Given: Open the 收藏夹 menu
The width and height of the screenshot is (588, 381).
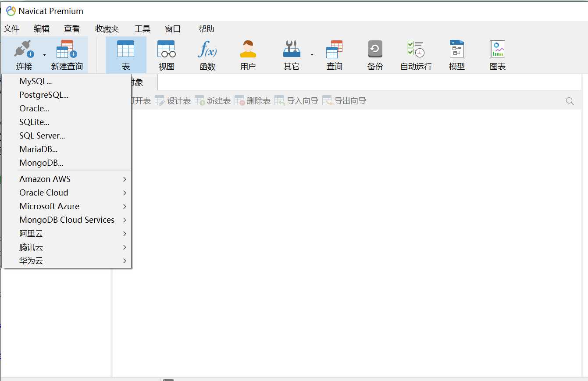Looking at the screenshot, I should click(107, 28).
